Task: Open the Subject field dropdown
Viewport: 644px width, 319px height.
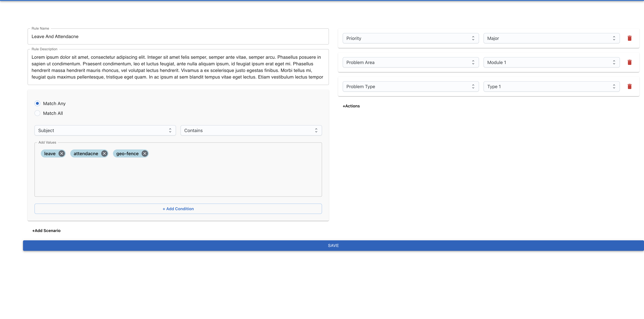Action: tap(105, 130)
